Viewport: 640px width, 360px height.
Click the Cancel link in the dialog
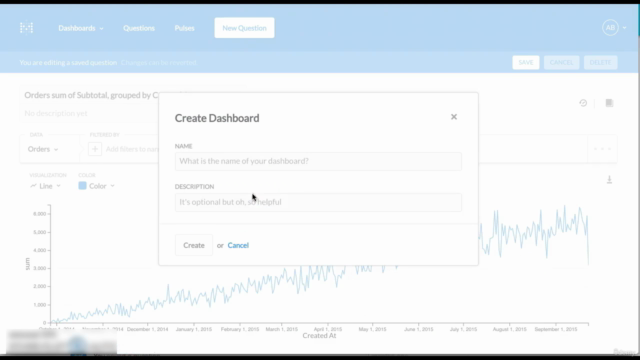[238, 245]
